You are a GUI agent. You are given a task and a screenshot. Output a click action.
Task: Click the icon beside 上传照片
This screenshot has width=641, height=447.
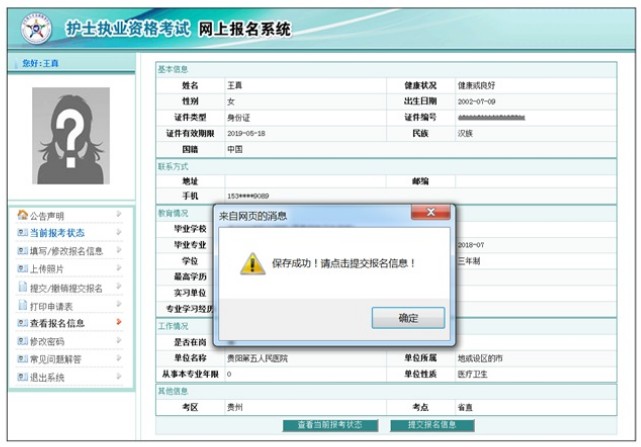point(22,269)
